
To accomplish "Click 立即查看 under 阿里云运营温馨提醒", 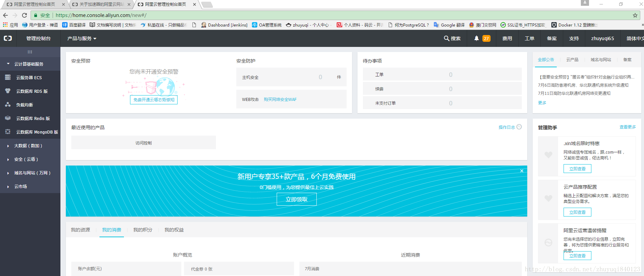I will (x=577, y=256).
